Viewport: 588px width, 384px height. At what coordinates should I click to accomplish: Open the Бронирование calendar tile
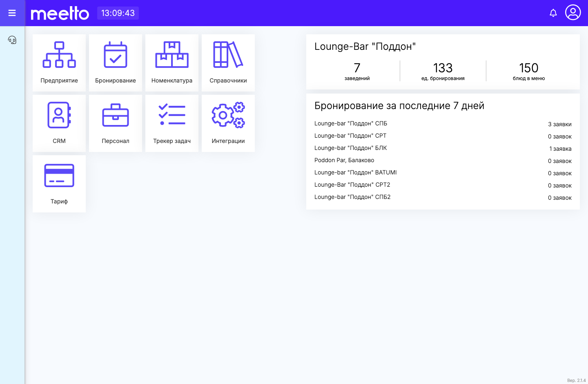(x=116, y=63)
